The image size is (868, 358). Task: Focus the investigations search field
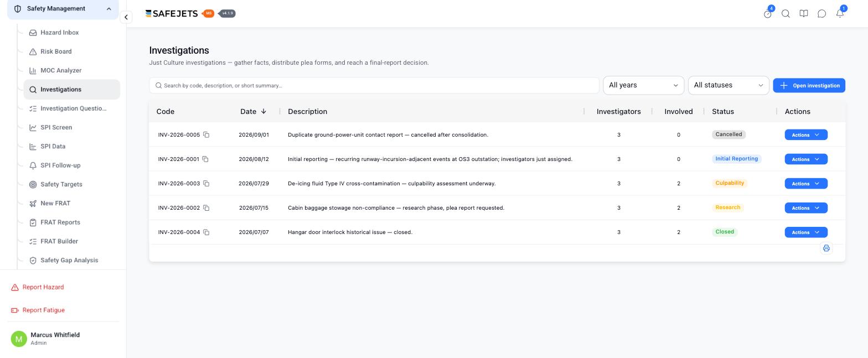tap(374, 86)
